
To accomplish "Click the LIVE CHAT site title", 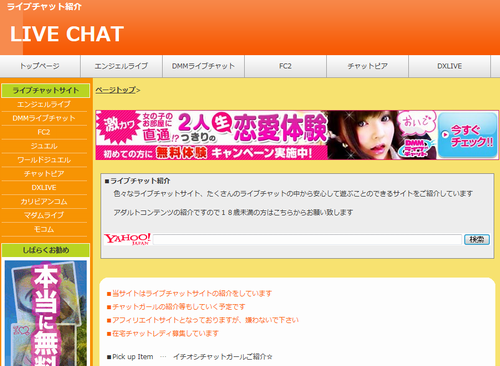I will tap(67, 34).
